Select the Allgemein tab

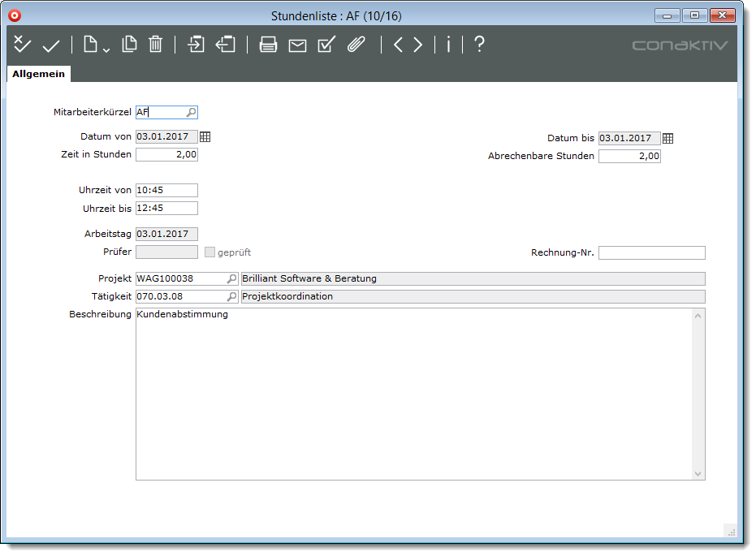pos(38,74)
